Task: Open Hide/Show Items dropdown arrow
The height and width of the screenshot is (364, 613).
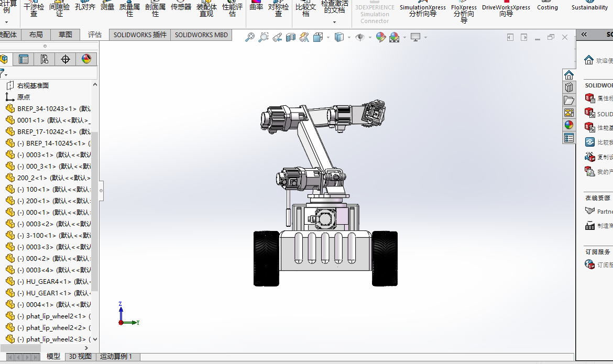Action: tap(370, 38)
